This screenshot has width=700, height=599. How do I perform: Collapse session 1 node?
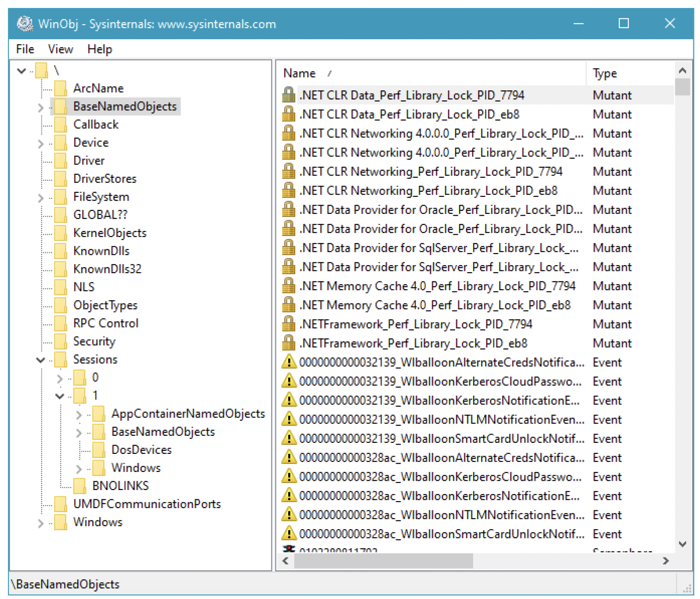tap(60, 396)
